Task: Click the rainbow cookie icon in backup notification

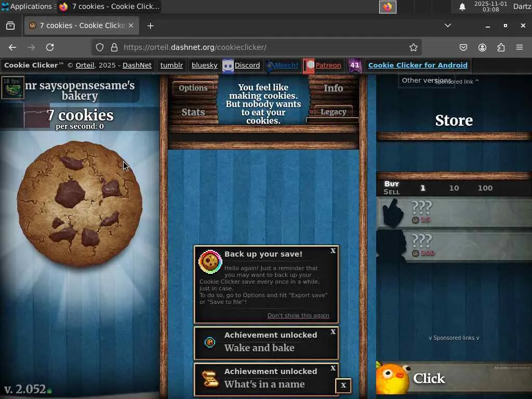Action: [210, 262]
